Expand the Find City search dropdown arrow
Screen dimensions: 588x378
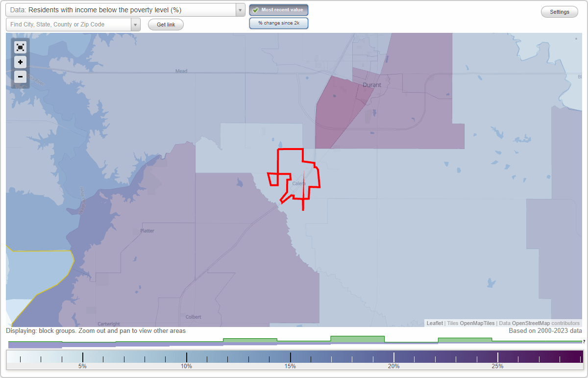click(x=136, y=24)
